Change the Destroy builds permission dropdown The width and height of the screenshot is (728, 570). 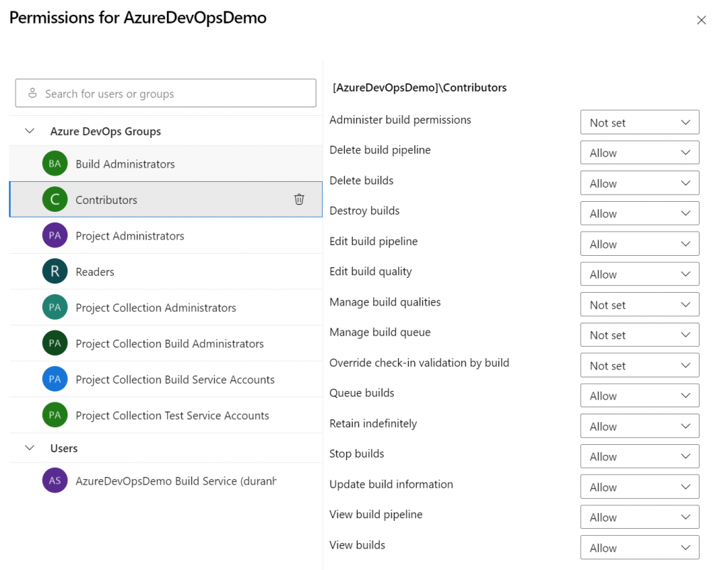pos(639,213)
